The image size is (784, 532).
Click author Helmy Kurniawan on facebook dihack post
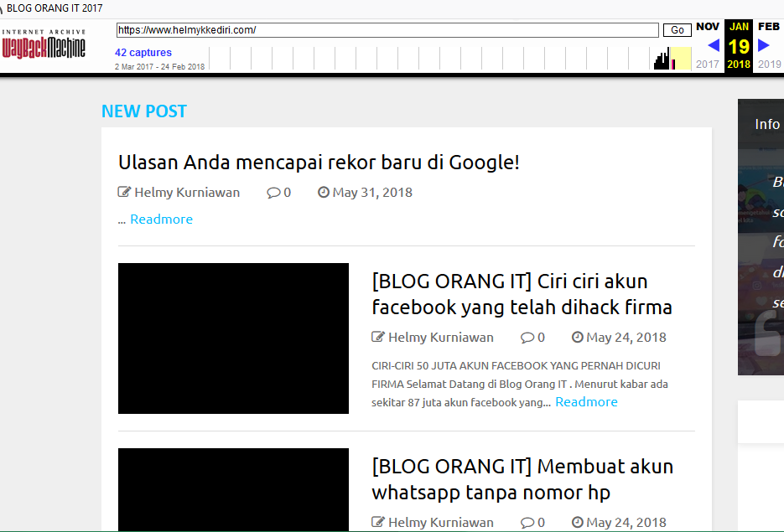tap(441, 337)
